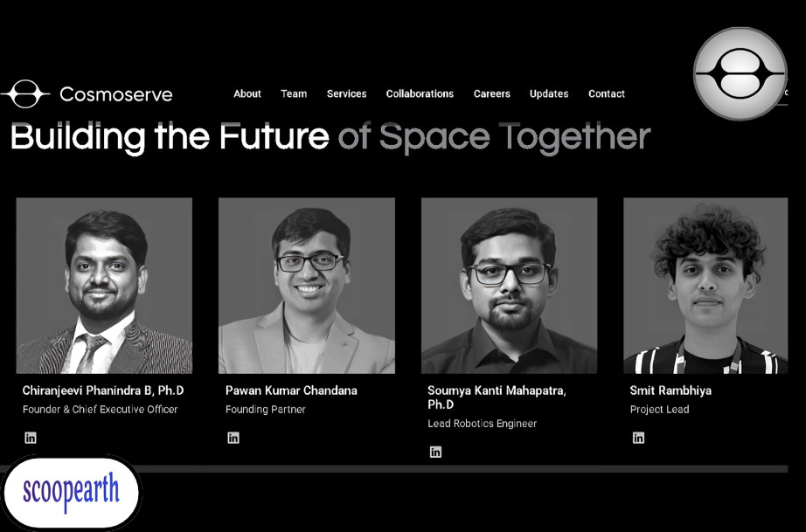
Task: Click Smit Rambhiya's portrait photo
Action: tap(705, 286)
